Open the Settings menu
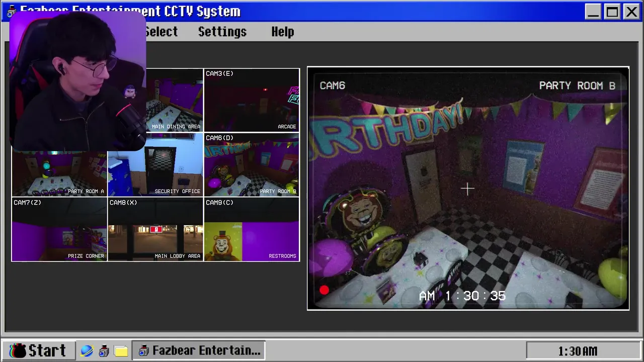644x362 pixels. (222, 32)
